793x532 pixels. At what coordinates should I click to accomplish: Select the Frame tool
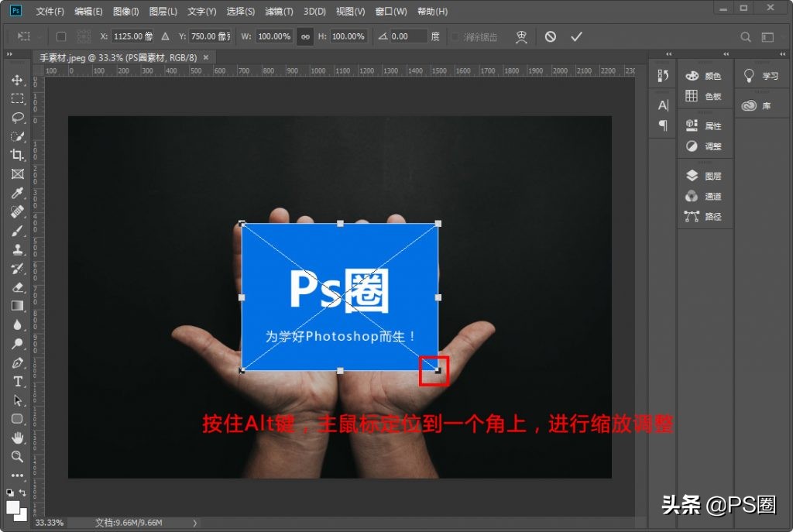pos(17,174)
